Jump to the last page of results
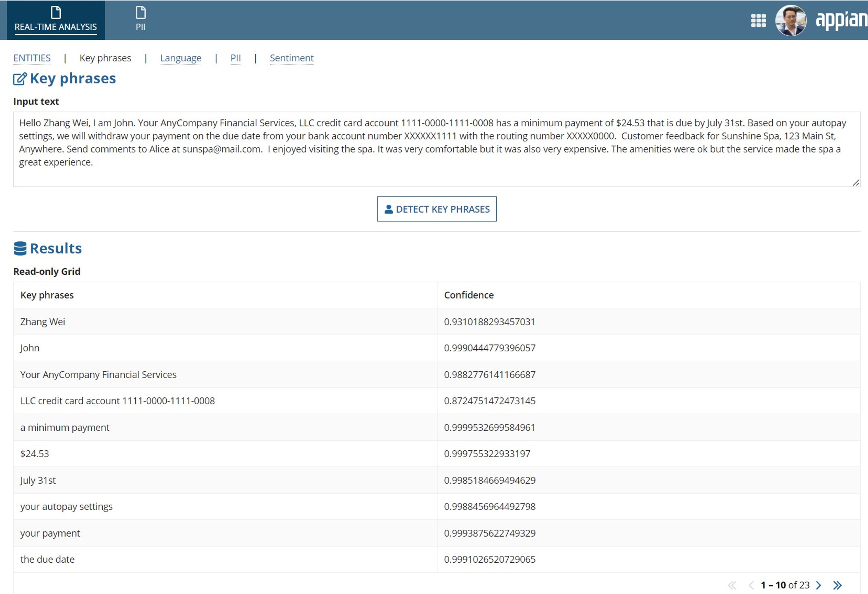The image size is (868, 594). point(837,585)
